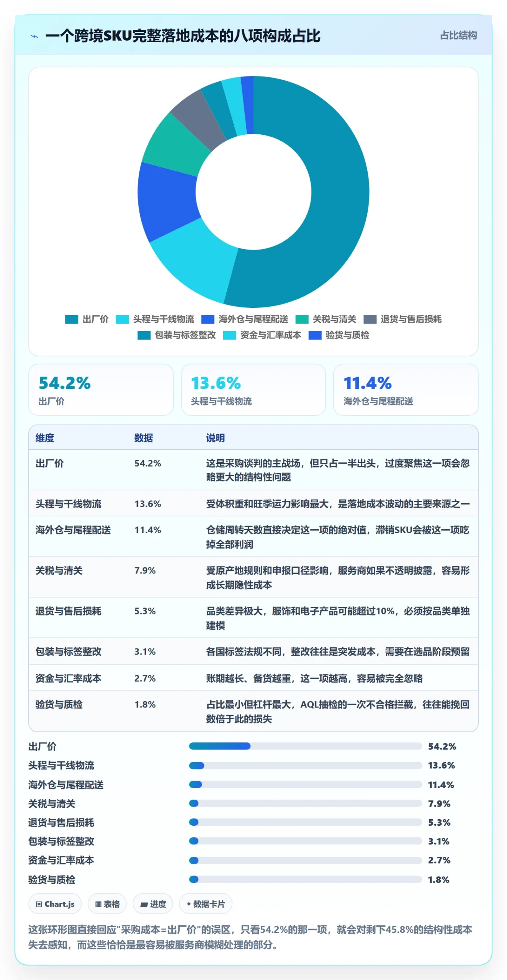507x980 pixels.
Task: Click the footer paragraph starting 这张环形图
Action: point(250,937)
